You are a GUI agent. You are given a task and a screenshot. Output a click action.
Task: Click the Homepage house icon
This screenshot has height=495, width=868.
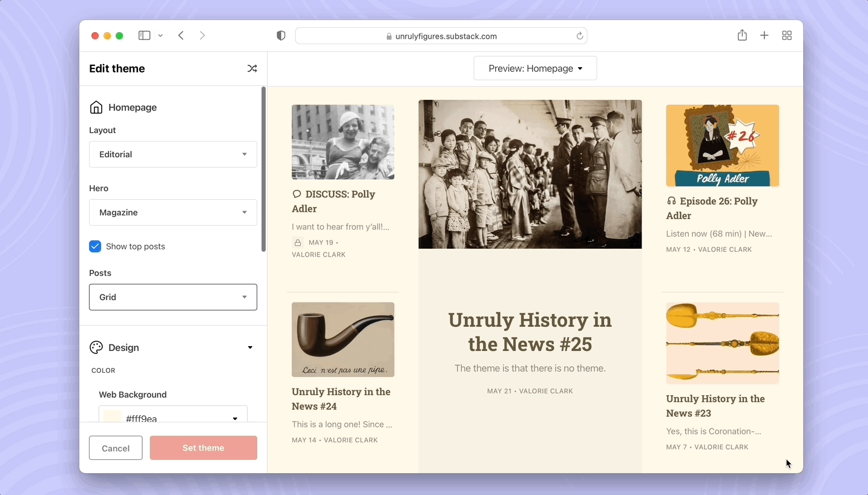96,107
